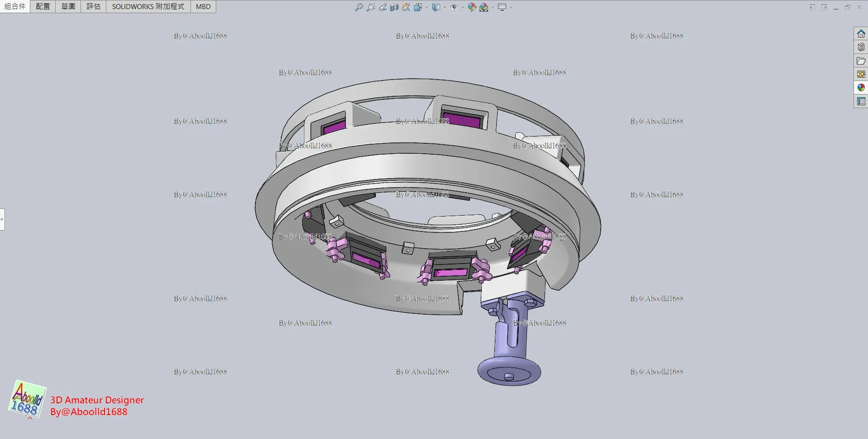
Task: Click the View Orientation cube icon
Action: 417,7
